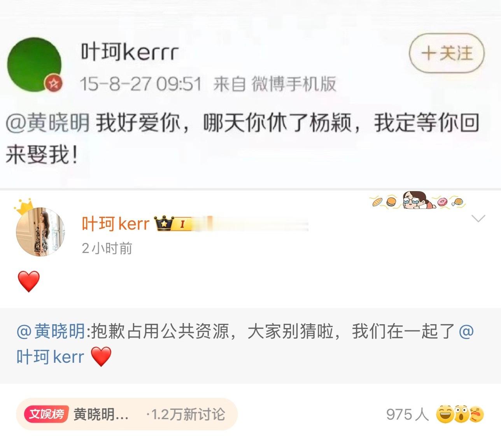Click the red verified badge on green avatar
501x448 pixels.
(x=54, y=83)
